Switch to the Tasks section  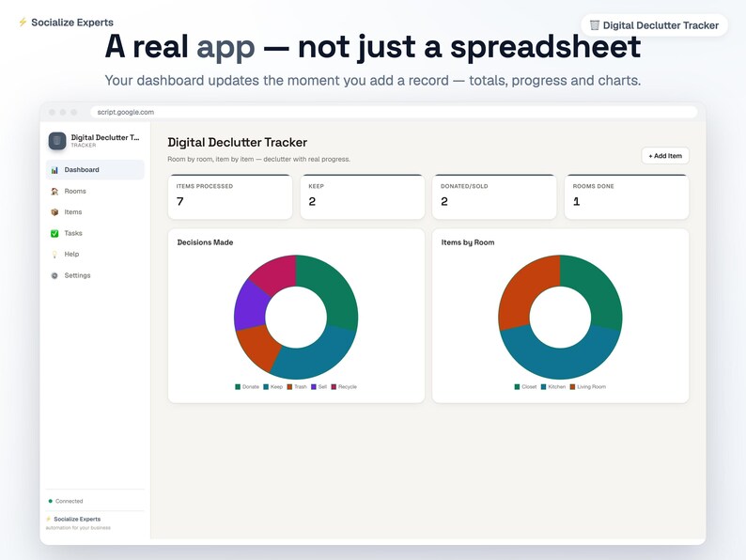click(x=95, y=233)
